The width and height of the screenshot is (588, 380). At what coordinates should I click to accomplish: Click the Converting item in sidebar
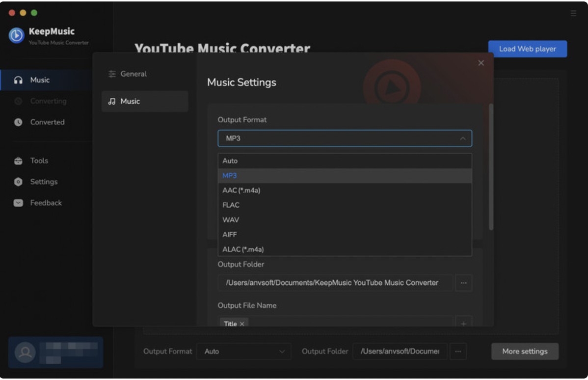tap(47, 101)
